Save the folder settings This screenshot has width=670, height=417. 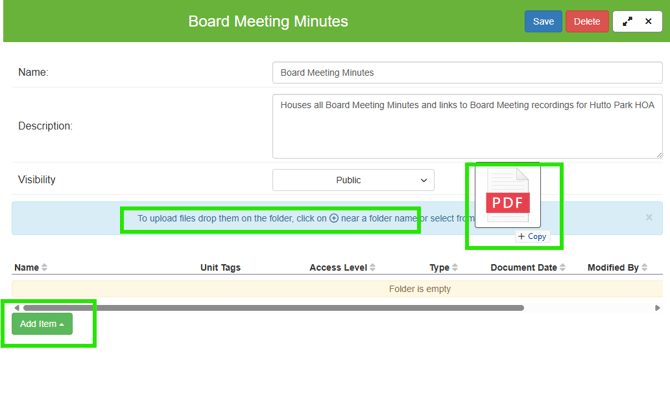[543, 21]
